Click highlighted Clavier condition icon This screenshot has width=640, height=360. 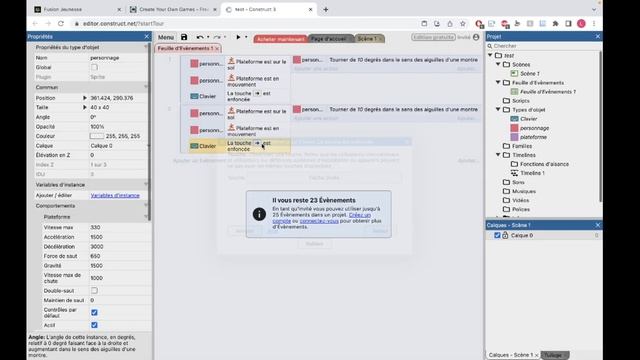194,146
